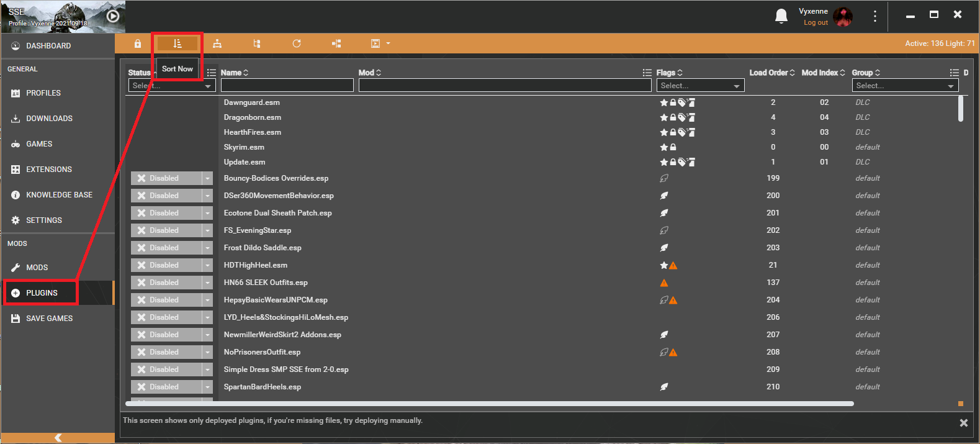Click the wrench Mods sidebar item
The height and width of the screenshot is (444, 980).
click(x=58, y=268)
